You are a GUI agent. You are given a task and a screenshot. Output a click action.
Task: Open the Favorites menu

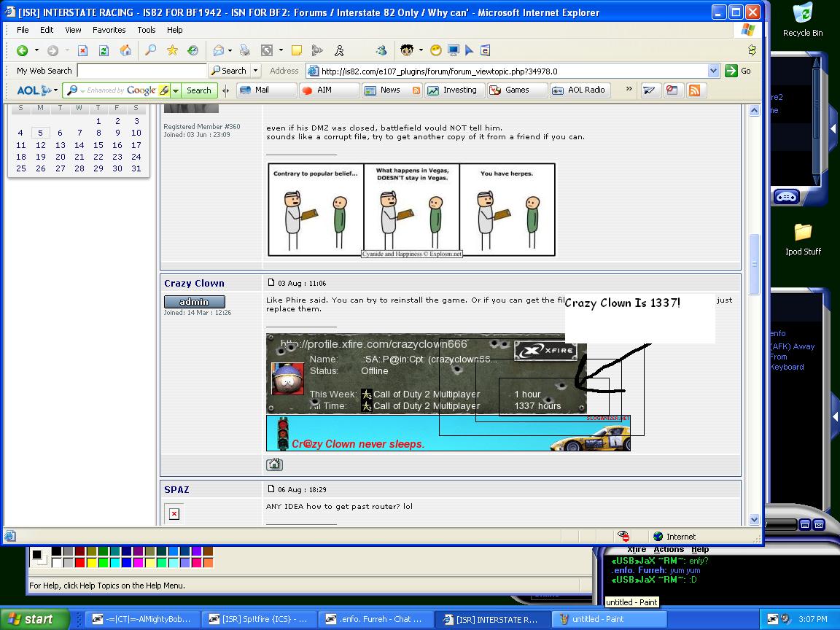[x=109, y=30]
